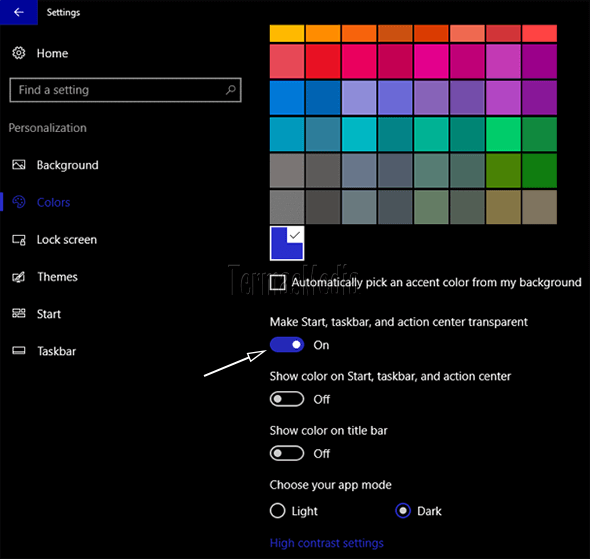Click the Themes brush icon
Image resolution: width=590 pixels, height=559 pixels.
[19, 277]
